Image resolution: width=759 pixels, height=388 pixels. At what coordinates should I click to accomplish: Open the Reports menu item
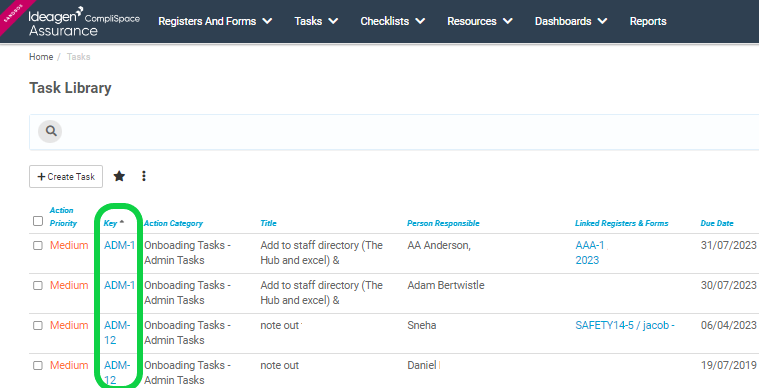point(648,21)
